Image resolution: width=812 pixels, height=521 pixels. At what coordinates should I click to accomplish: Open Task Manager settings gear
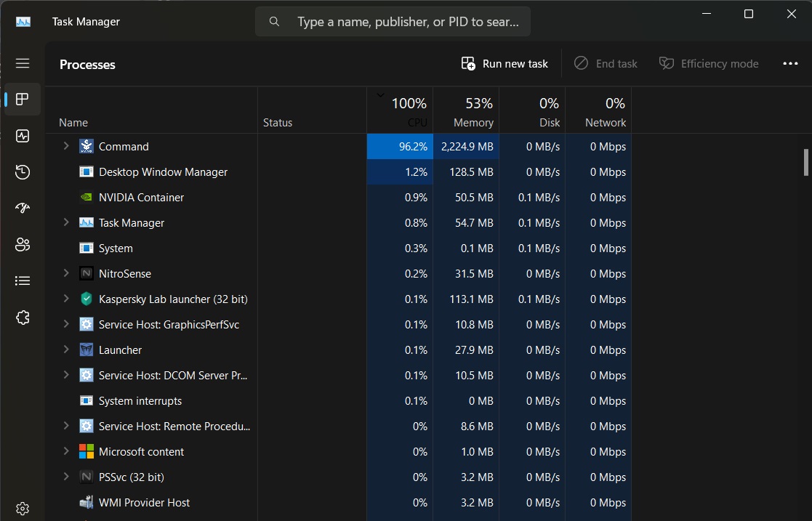click(23, 509)
